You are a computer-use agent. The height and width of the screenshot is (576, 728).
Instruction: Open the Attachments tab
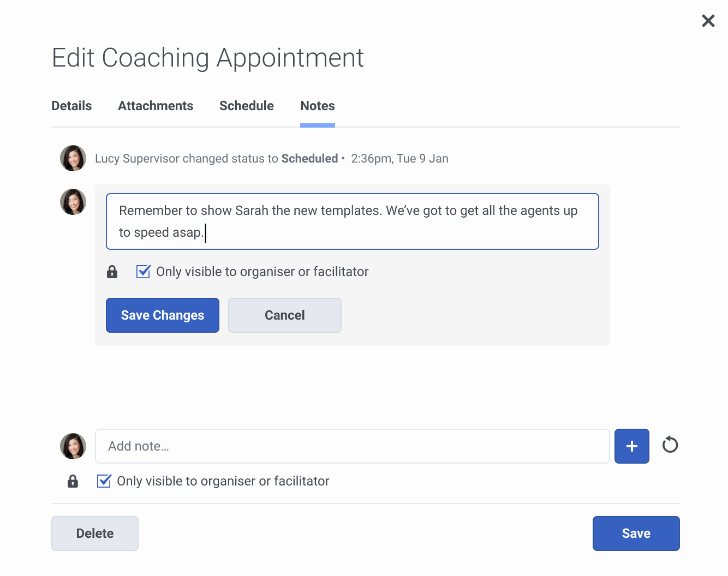click(156, 106)
